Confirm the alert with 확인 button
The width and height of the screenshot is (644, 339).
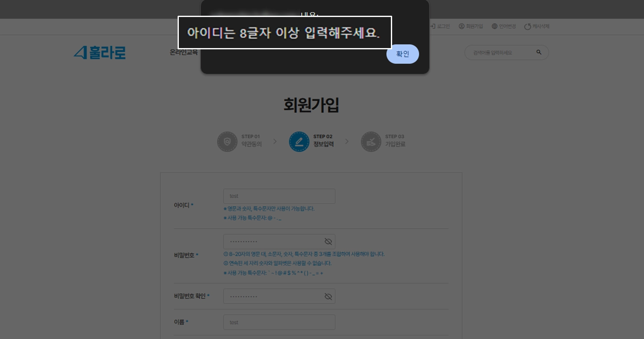(x=402, y=54)
